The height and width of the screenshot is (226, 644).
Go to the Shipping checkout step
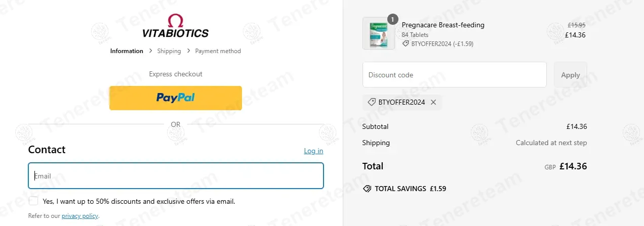click(x=169, y=51)
